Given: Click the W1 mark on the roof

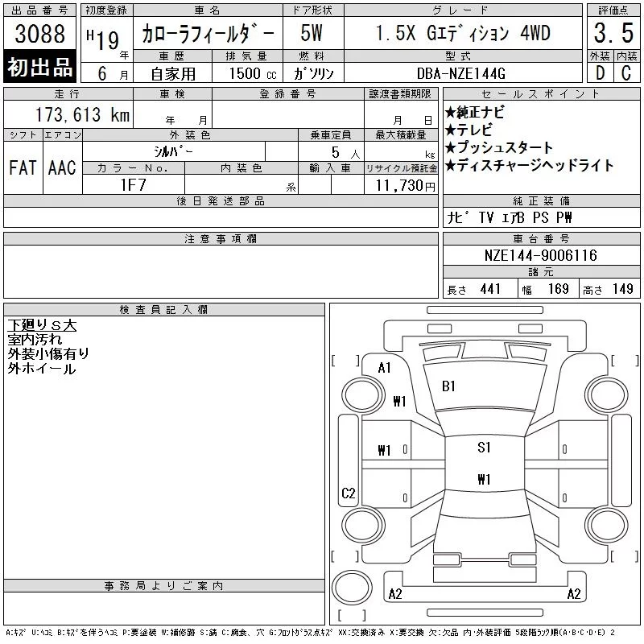Looking at the screenshot, I should tap(485, 479).
